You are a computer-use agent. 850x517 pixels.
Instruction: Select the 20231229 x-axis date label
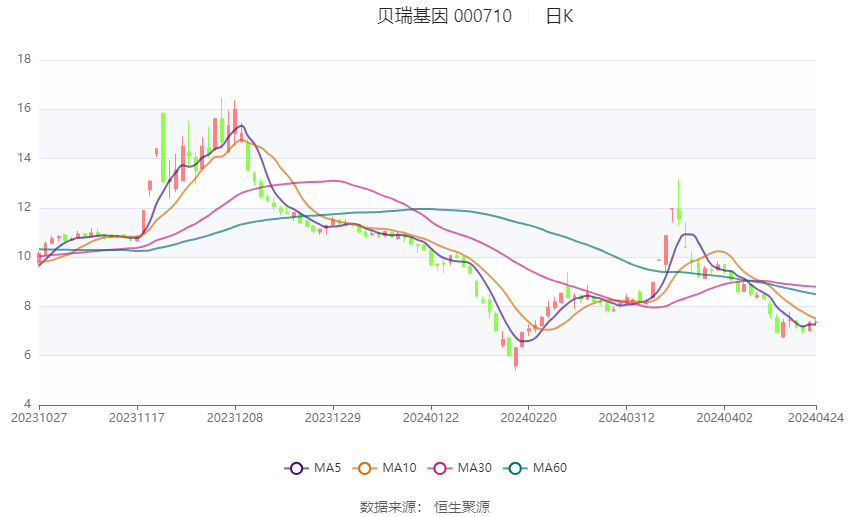point(333,418)
